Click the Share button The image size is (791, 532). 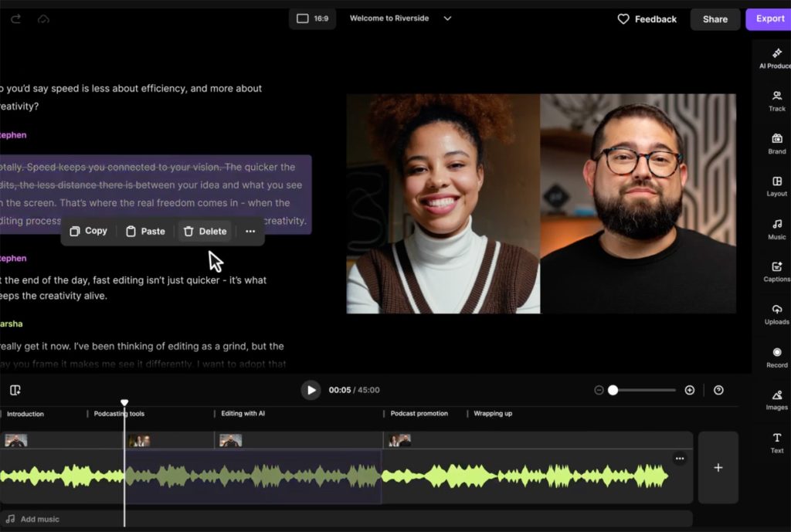[715, 19]
